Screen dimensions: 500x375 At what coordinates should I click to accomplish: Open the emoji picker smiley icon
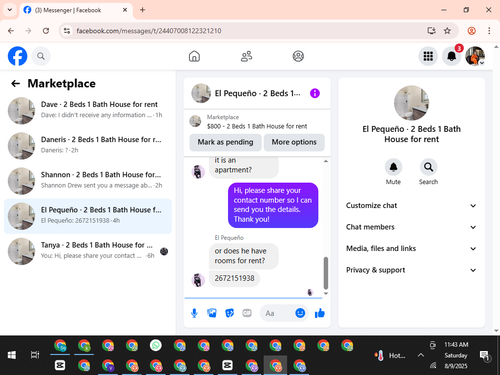click(x=300, y=313)
